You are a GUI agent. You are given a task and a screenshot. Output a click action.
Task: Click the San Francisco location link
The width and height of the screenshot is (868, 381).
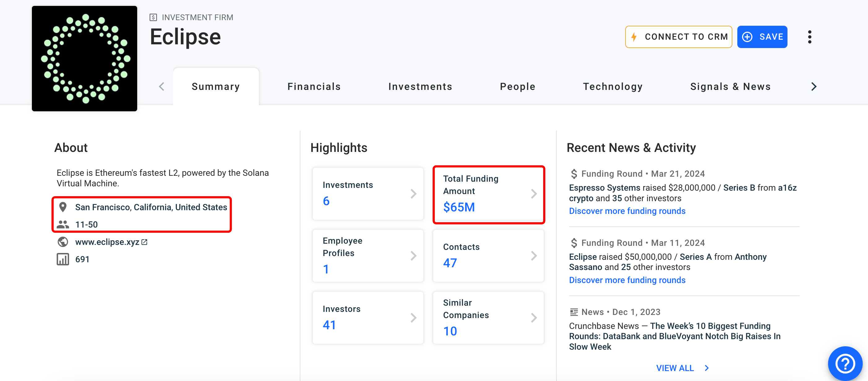(x=151, y=207)
